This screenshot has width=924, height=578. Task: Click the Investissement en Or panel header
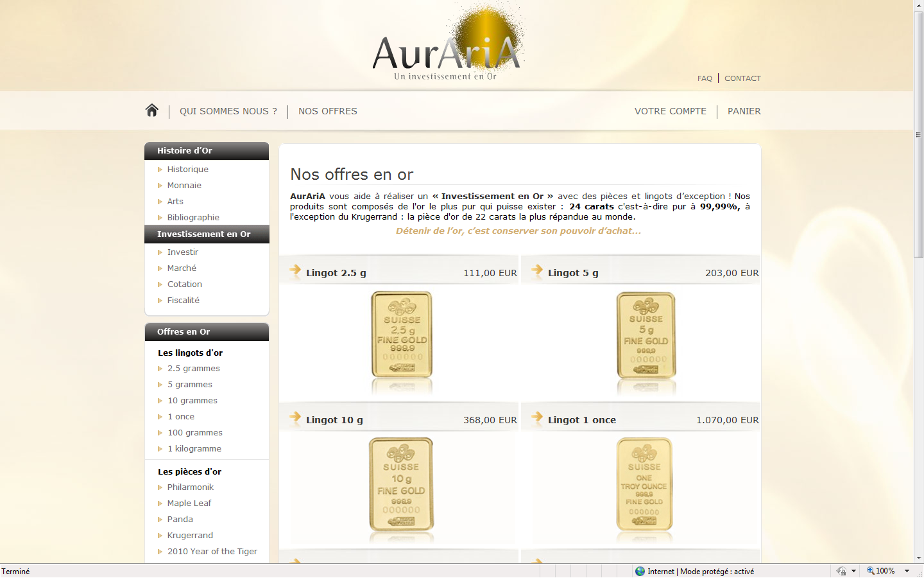(207, 234)
